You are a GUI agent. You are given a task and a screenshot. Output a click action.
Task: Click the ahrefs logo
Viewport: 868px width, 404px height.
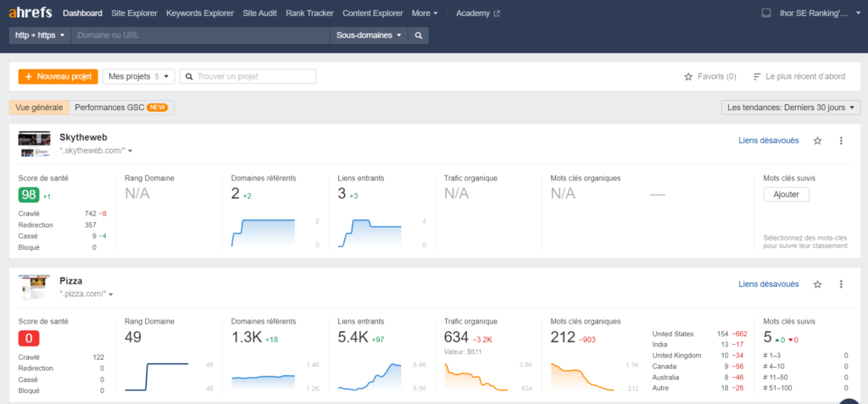(x=31, y=14)
